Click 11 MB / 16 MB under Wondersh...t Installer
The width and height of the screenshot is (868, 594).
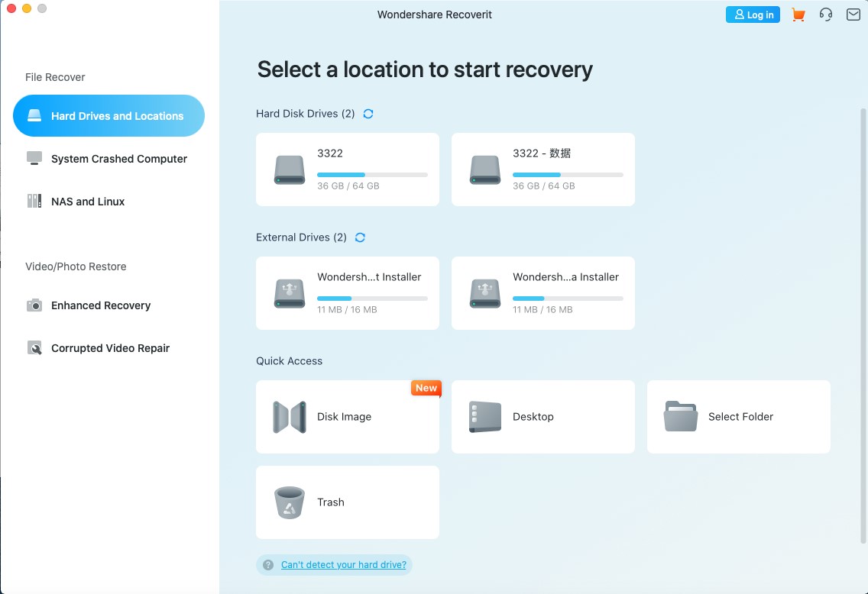(347, 310)
